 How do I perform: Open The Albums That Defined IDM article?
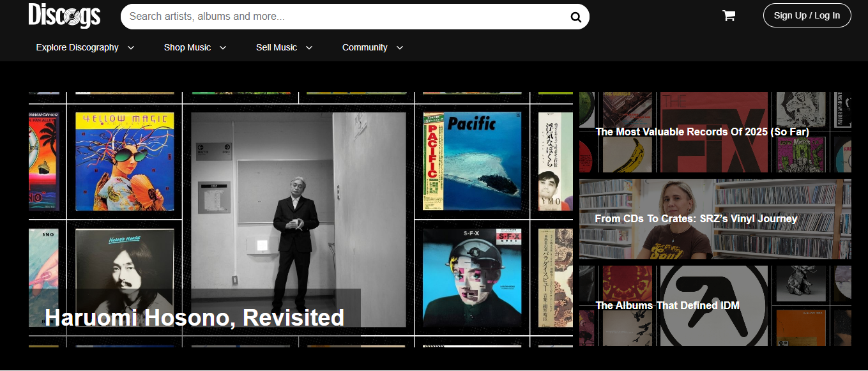click(667, 305)
